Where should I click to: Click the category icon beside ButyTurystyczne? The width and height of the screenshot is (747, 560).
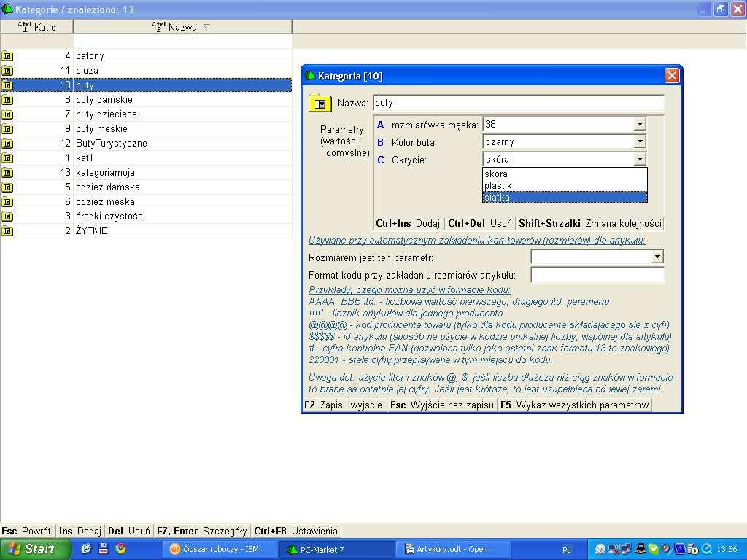coord(7,144)
